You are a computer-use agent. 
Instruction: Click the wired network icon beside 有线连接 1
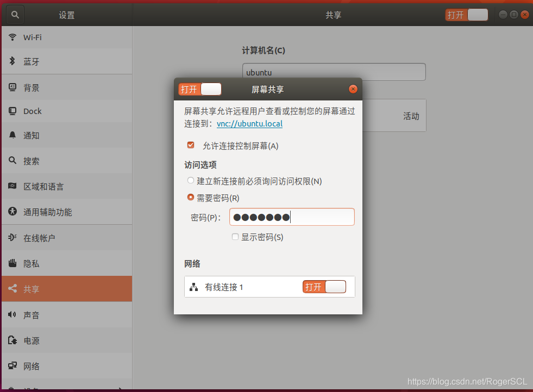(194, 287)
